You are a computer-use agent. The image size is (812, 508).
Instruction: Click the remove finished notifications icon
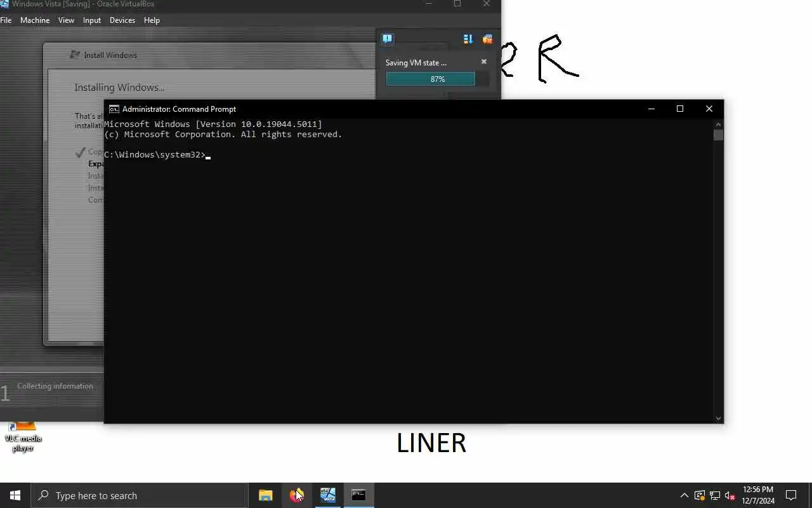(487, 39)
